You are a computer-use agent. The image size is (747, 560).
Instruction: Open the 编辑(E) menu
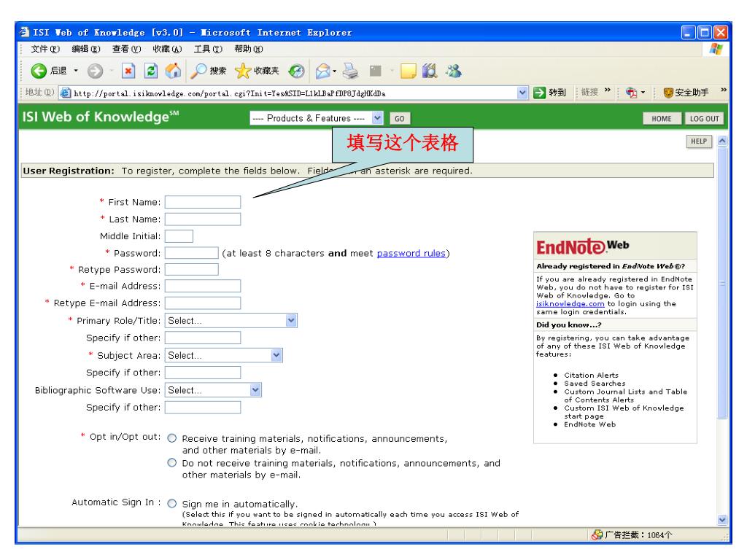(86, 49)
